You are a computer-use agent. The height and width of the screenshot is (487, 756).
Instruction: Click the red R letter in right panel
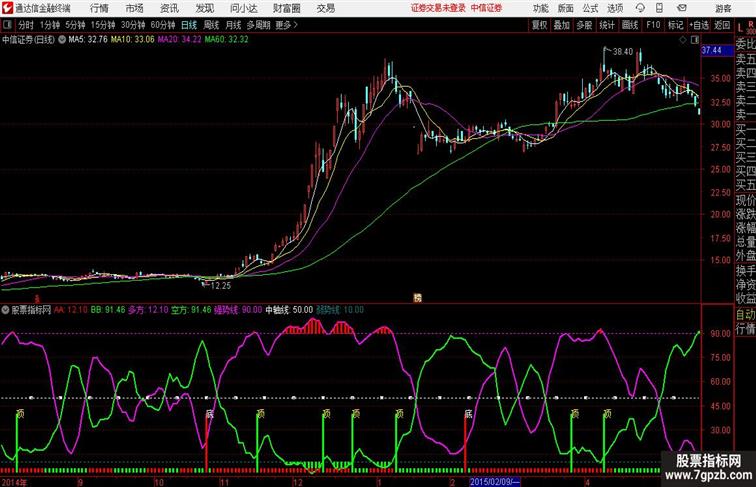[751, 24]
